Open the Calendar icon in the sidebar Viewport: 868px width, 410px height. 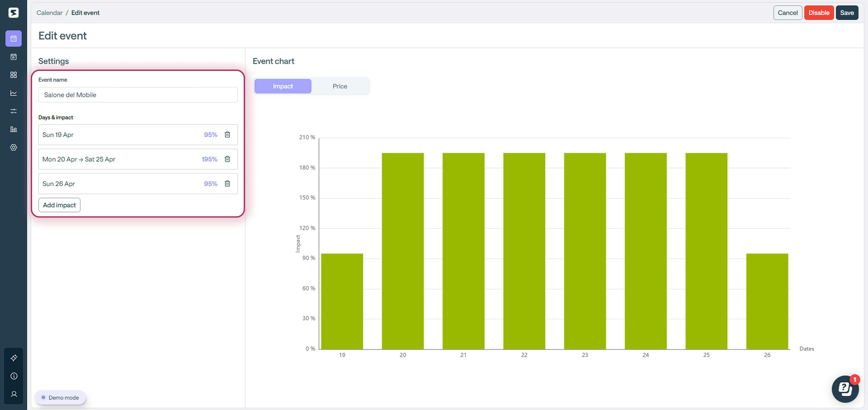tap(14, 38)
